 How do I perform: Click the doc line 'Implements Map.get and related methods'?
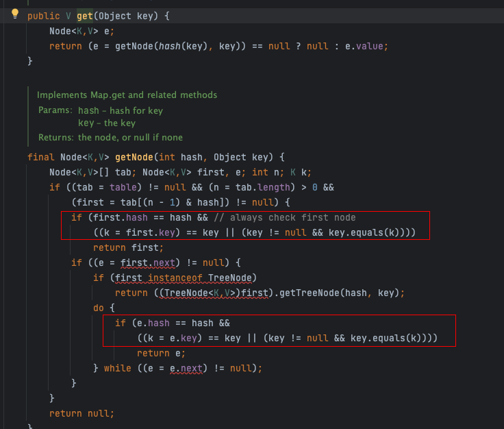127,95
